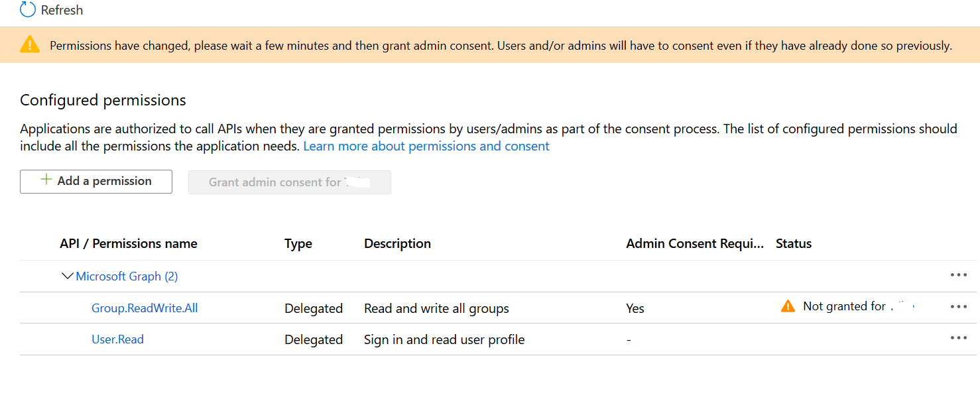Viewport: 980px width, 413px height.
Task: Open the ellipsis menu for the Group.ReadWrite.All row
Action: 958,307
